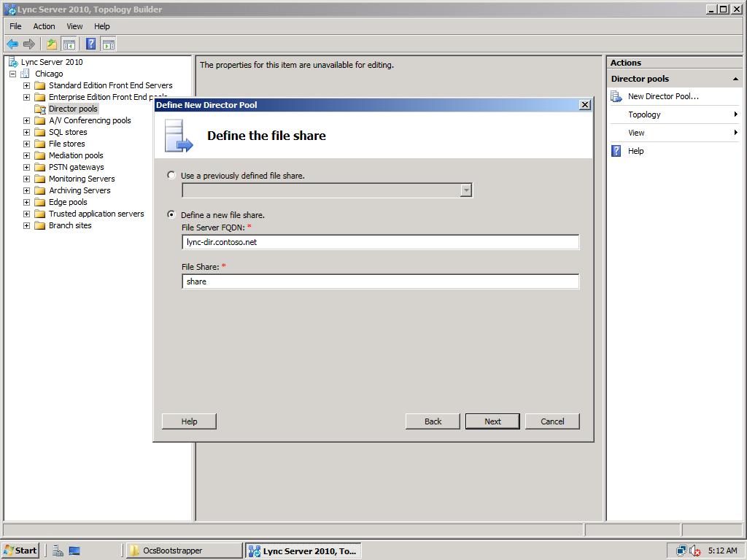Click the Show Desktop quick launch icon
The width and height of the screenshot is (747, 560).
(74, 551)
